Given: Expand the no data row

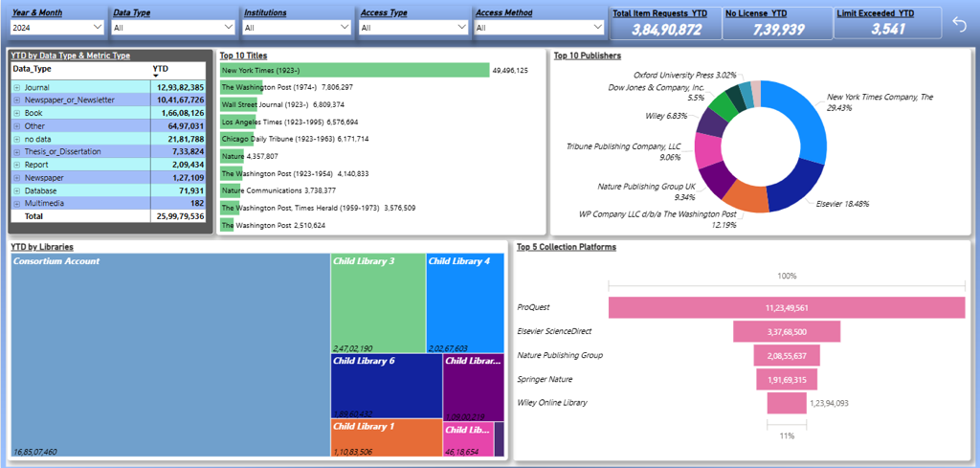Looking at the screenshot, I should point(17,139).
